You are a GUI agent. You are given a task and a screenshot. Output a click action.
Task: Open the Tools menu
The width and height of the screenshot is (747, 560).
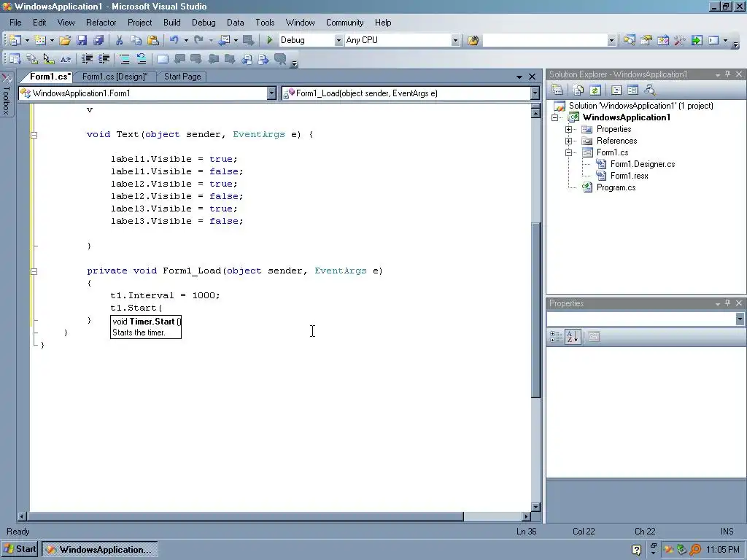point(265,23)
